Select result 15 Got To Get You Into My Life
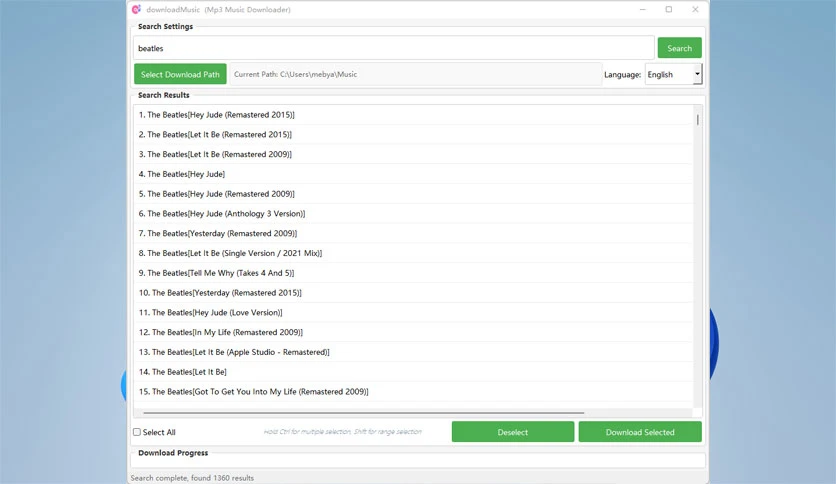Viewport: 836px width, 484px height. click(x=413, y=391)
